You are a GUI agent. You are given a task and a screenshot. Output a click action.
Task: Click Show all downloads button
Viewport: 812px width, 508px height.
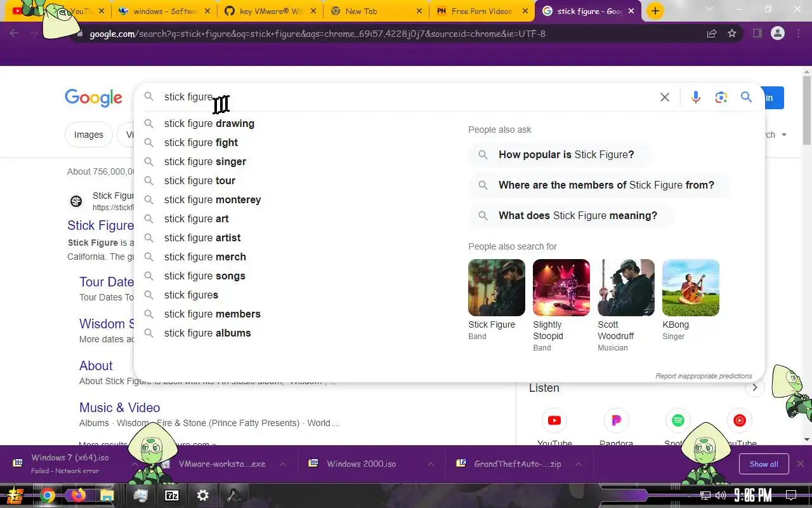(764, 464)
